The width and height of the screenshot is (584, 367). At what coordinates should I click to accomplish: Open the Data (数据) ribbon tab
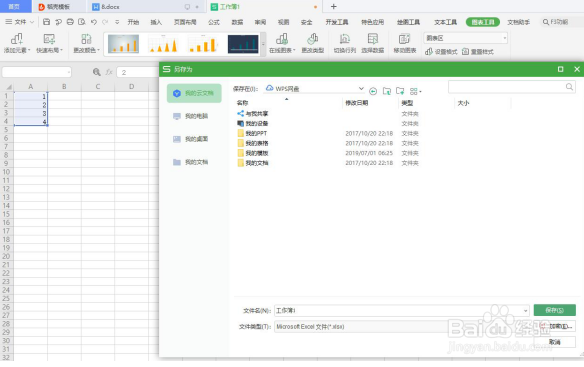(237, 22)
